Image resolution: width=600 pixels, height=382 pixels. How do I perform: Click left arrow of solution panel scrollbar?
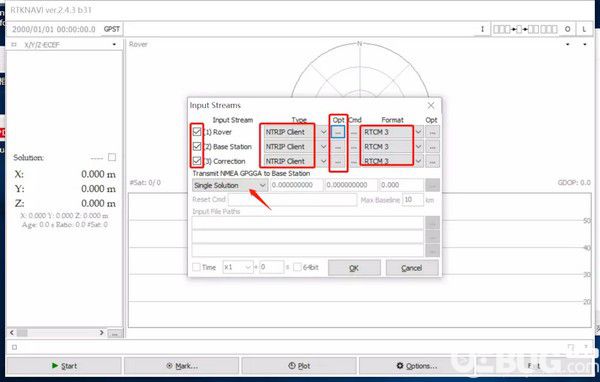coord(12,333)
